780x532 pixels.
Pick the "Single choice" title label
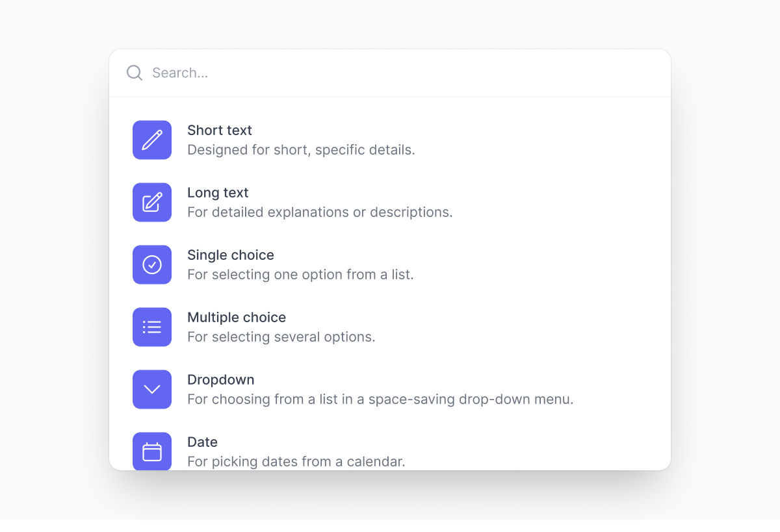(x=231, y=255)
